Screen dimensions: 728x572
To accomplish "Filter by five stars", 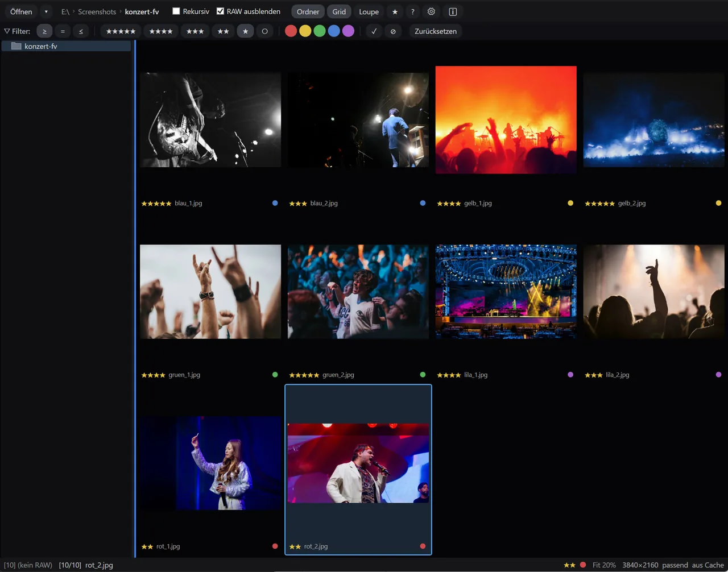I will tap(121, 31).
